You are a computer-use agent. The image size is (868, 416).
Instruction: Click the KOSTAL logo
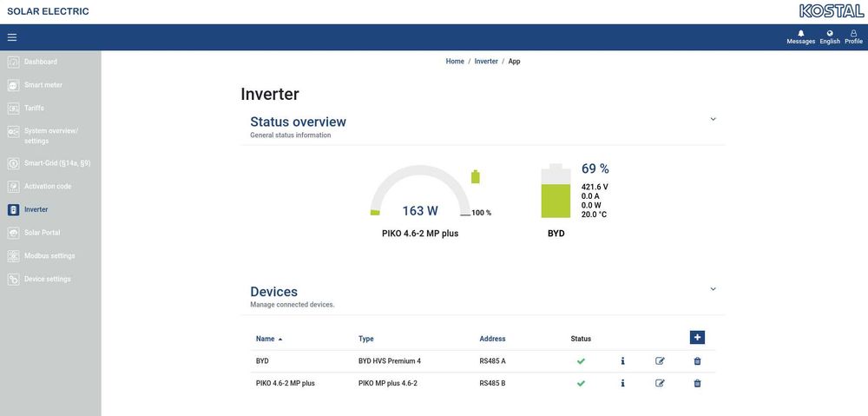832,11
